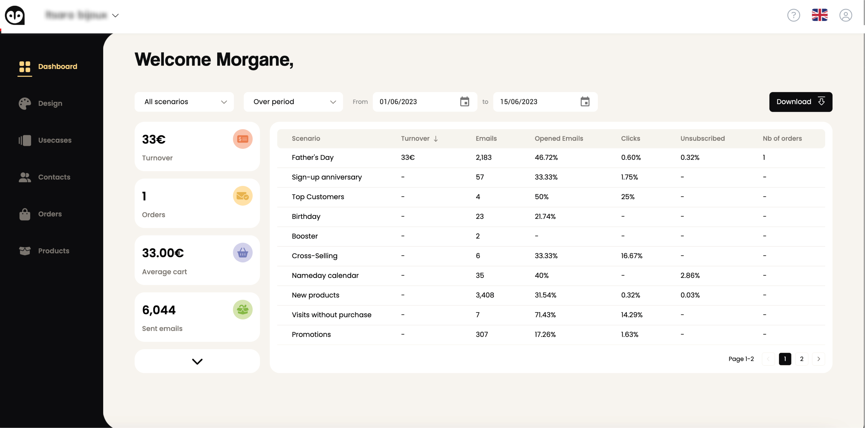Click the UK flag language icon
The width and height of the screenshot is (868, 428).
[819, 15]
